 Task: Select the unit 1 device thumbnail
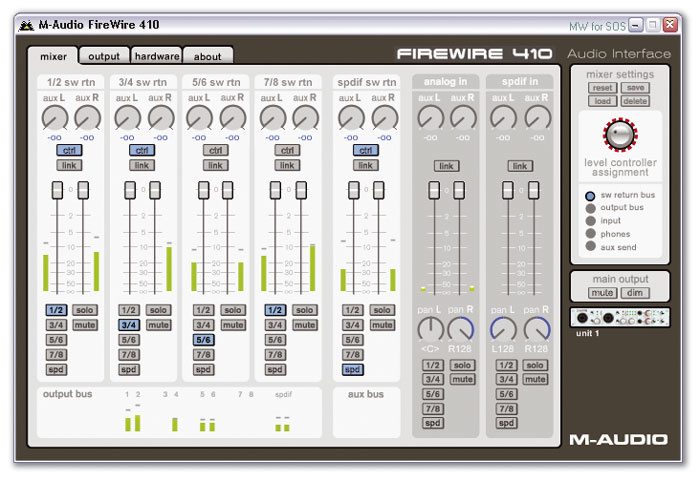(x=620, y=318)
